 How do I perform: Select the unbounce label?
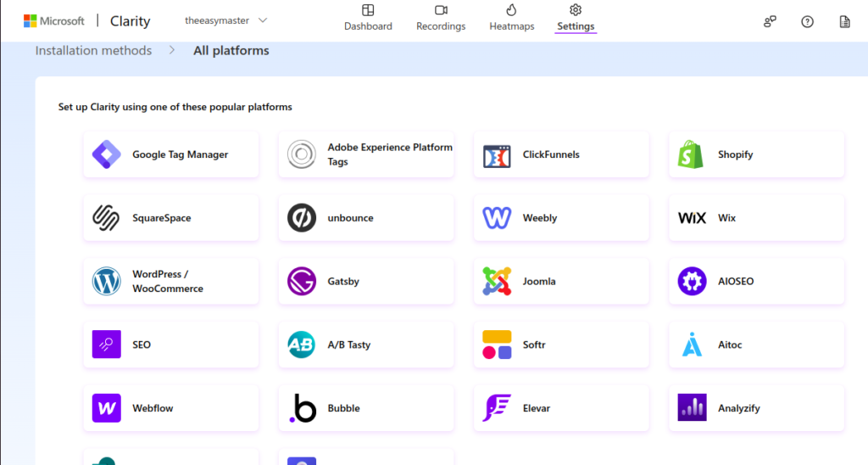pos(350,218)
